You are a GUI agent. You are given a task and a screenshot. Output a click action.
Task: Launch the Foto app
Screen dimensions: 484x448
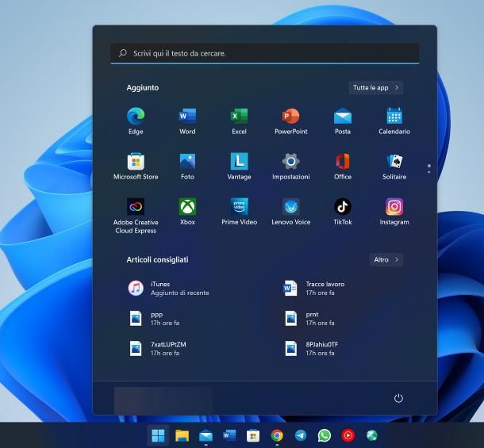[187, 166]
